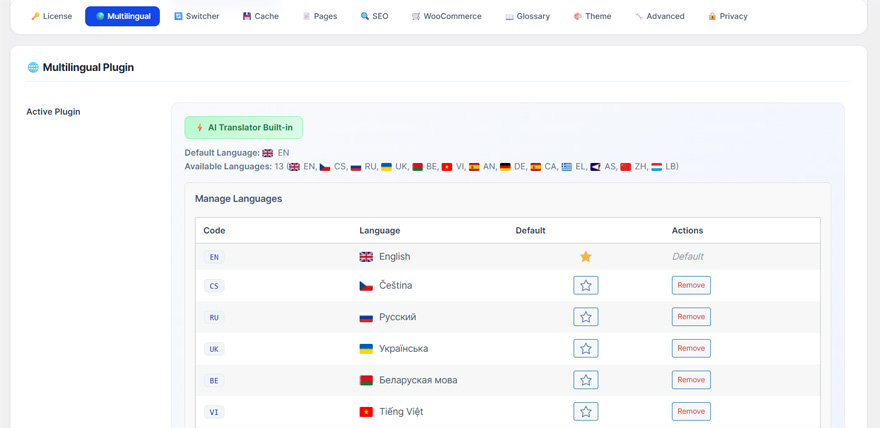Set Українська as default language star
The height and width of the screenshot is (428, 880).
click(x=586, y=349)
